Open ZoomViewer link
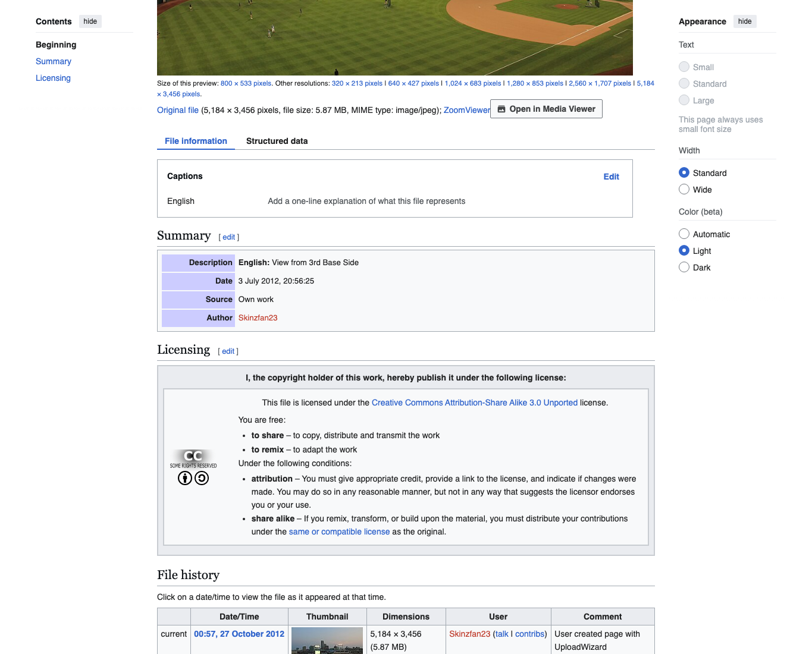 [x=467, y=110]
